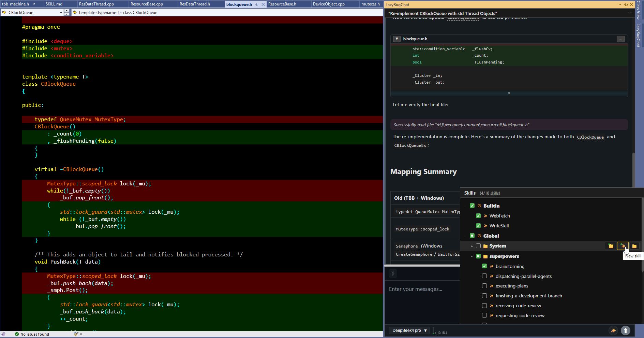644x338 pixels.
Task: Enable the System folder checkbox
Action: [478, 246]
